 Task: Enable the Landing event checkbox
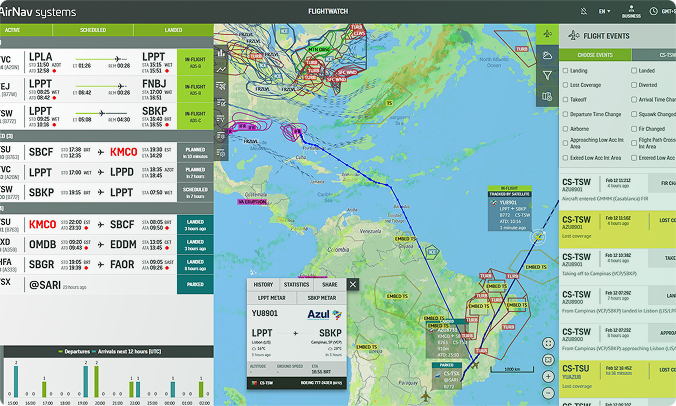[567, 71]
